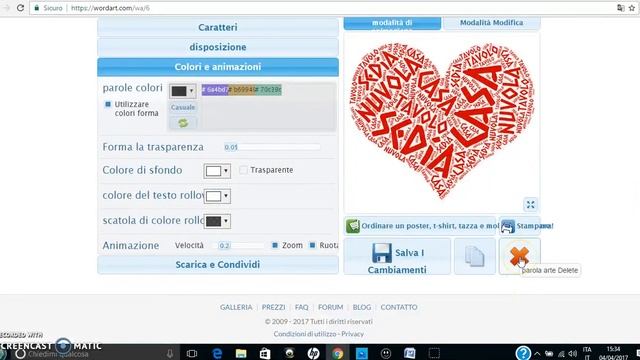Open the BLOG footer link
This screenshot has height=360, width=640.
click(x=362, y=307)
